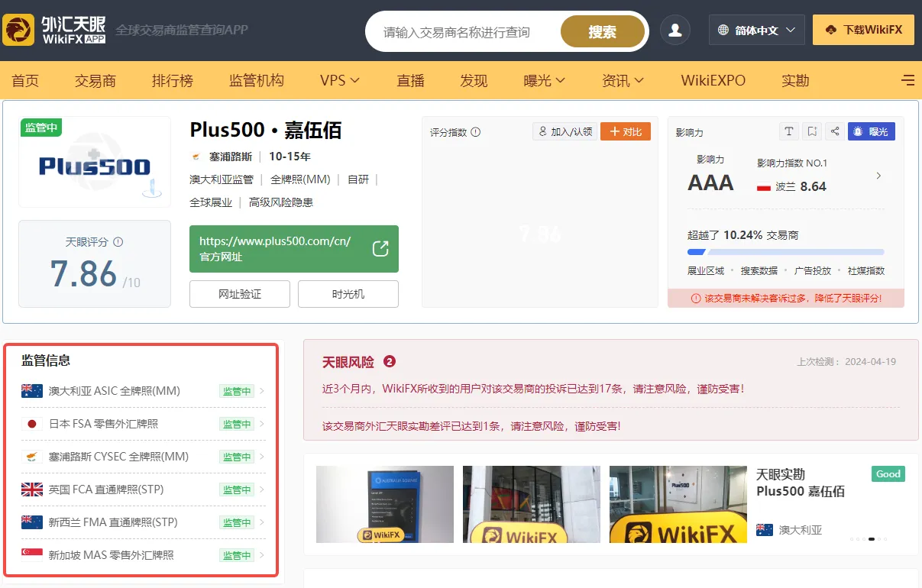Click the Cyprus flag next to 塞浦路斯
The image size is (922, 588).
(x=196, y=157)
